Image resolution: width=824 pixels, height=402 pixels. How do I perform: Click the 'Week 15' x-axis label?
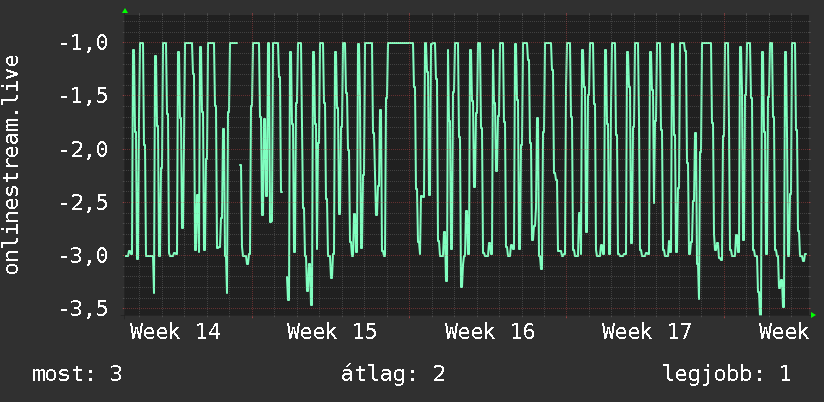(x=333, y=332)
